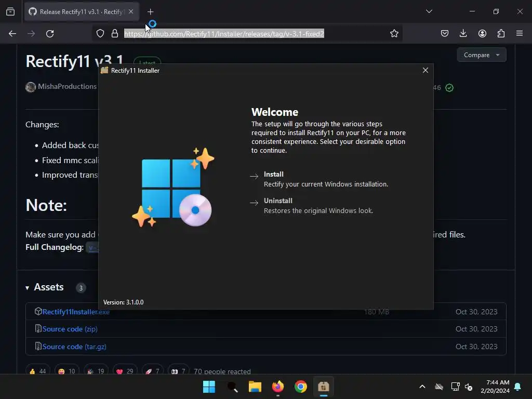
Task: Open taskbar Search
Action: point(232,387)
